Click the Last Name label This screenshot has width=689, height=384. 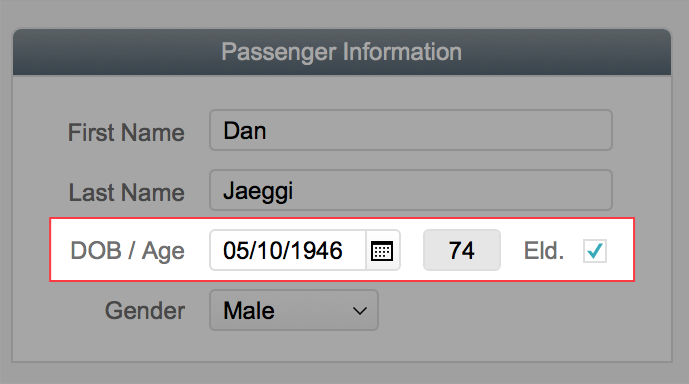[127, 192]
